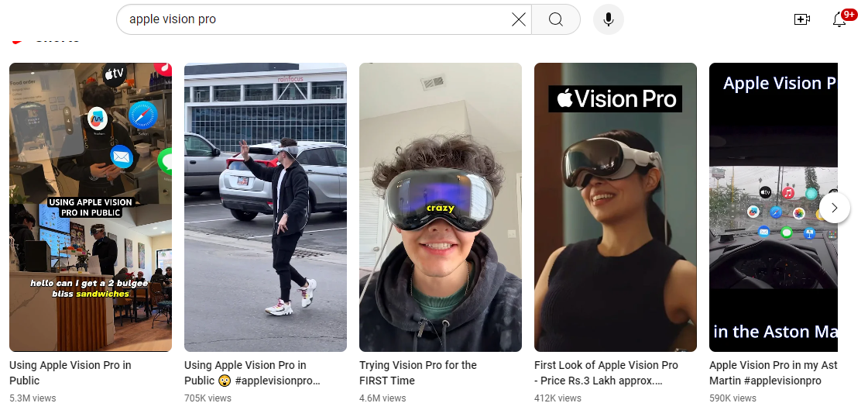The height and width of the screenshot is (410, 868).
Task: Open title First Look of Apple Vision Pro
Action: [606, 373]
